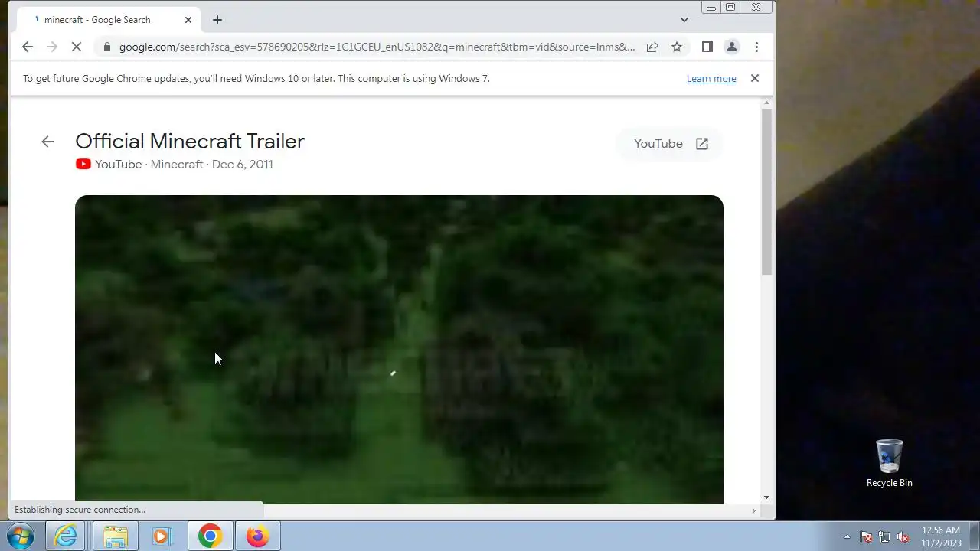
Task: Click scrollbar down arrow
Action: point(766,498)
